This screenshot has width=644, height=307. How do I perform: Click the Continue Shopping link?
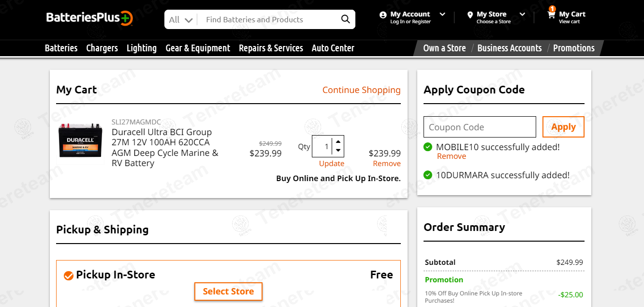point(361,90)
